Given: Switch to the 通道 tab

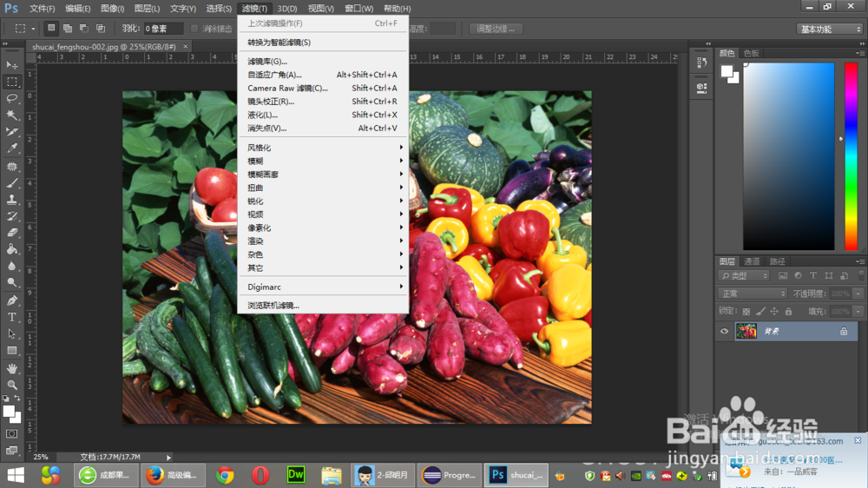Looking at the screenshot, I should point(752,261).
